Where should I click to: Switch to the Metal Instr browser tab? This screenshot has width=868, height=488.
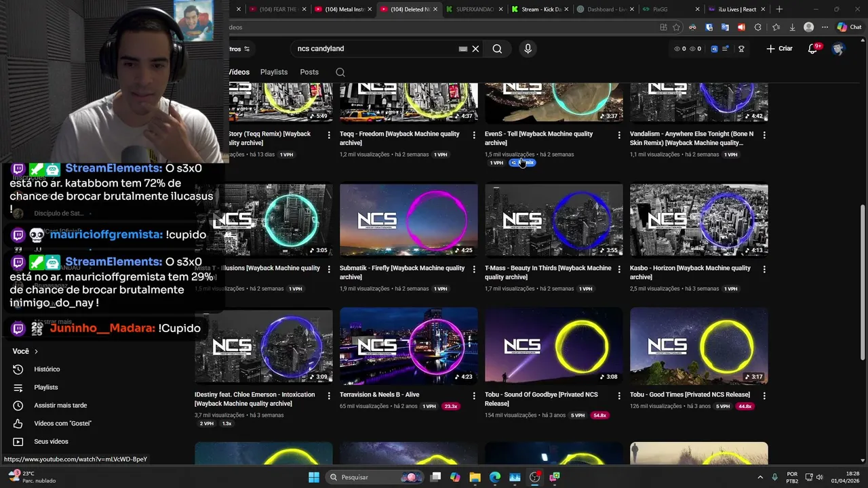point(343,9)
